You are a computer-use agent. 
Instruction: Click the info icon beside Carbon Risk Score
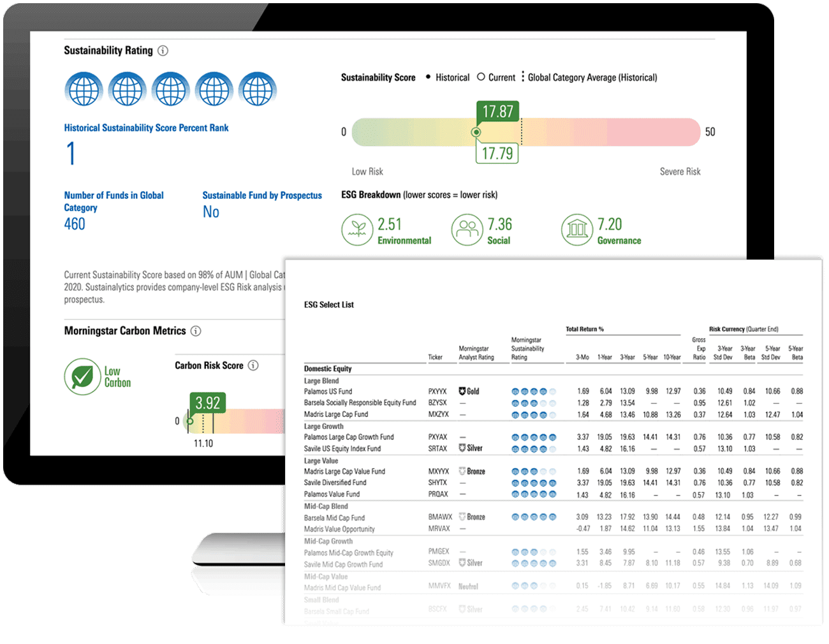click(x=253, y=365)
